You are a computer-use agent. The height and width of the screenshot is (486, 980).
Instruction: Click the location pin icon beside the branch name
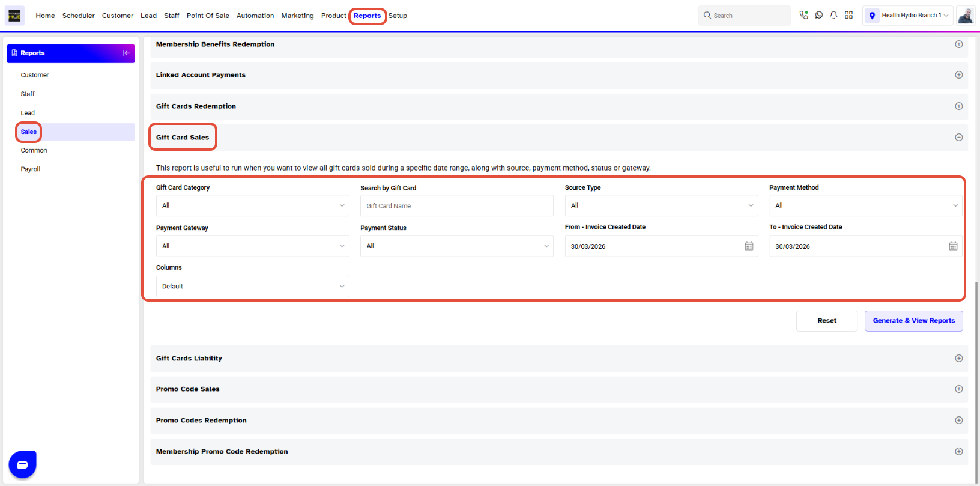[872, 16]
